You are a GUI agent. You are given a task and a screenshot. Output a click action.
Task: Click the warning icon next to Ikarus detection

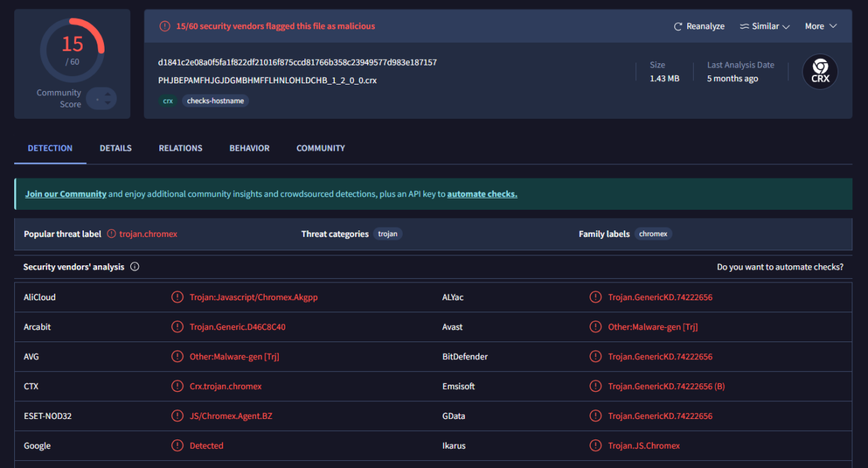pyautogui.click(x=596, y=445)
